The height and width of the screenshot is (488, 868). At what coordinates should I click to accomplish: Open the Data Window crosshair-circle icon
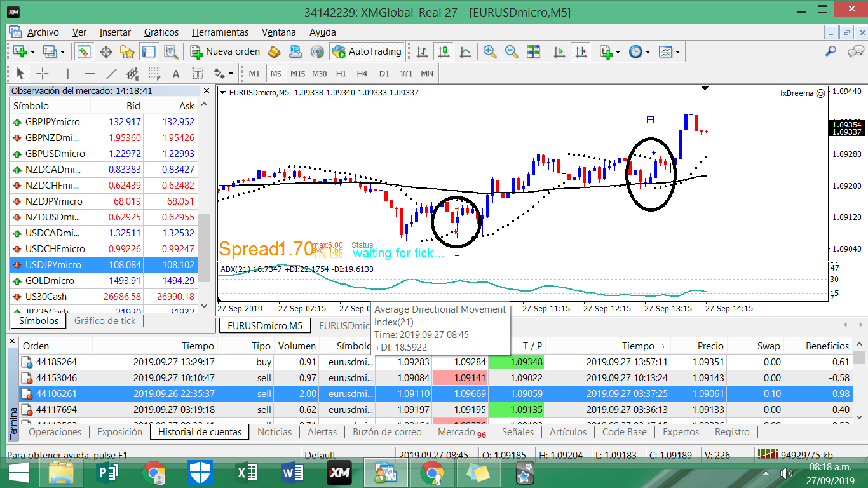(106, 51)
